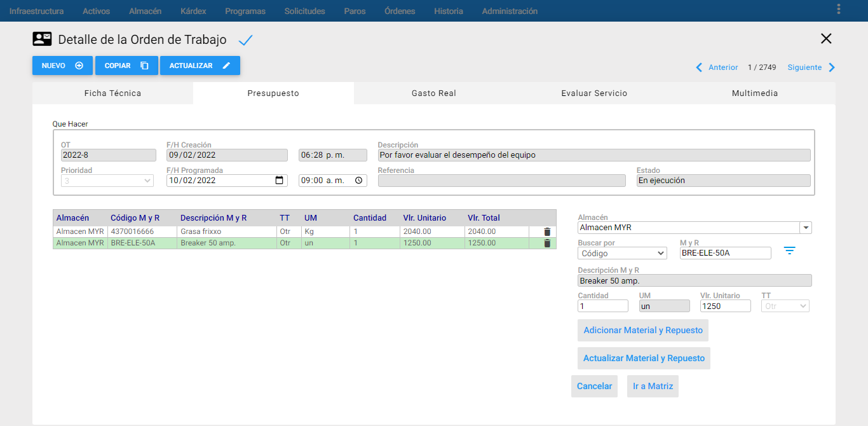
Task: Select the 4370016666 code cell
Action: (x=142, y=232)
